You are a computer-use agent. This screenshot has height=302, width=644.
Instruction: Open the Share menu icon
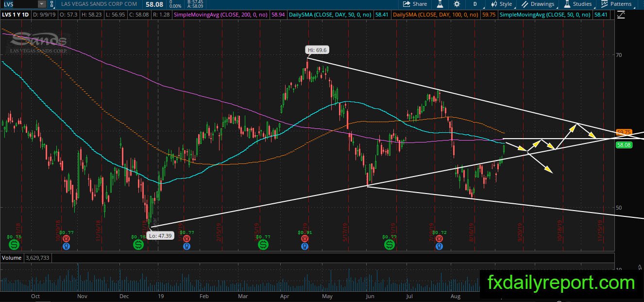click(406, 4)
